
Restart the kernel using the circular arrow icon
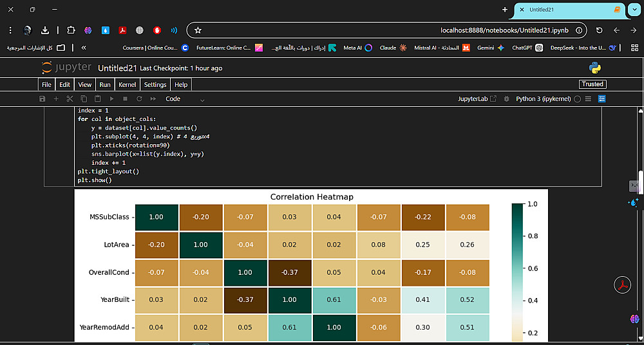click(138, 99)
